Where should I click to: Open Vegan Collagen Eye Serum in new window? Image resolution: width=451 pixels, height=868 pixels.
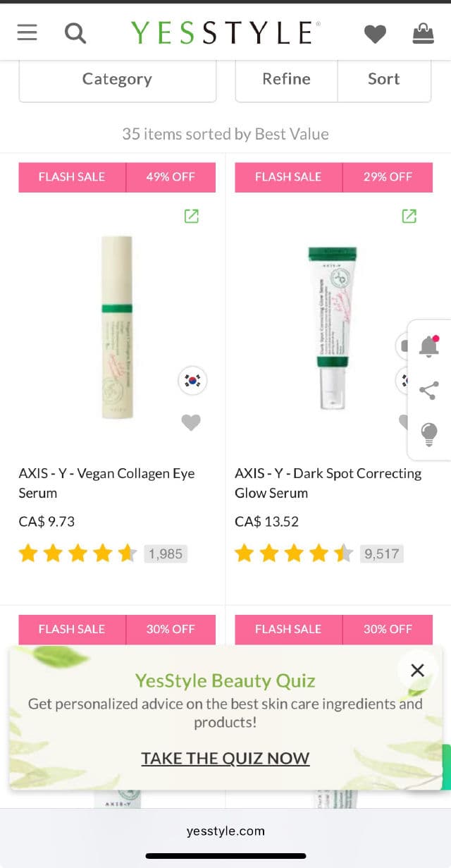(191, 216)
